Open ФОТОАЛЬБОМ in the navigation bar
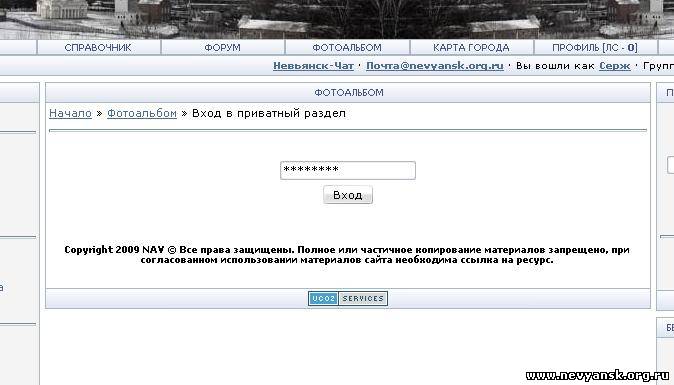Image resolution: width=674 pixels, height=385 pixels. click(347, 47)
